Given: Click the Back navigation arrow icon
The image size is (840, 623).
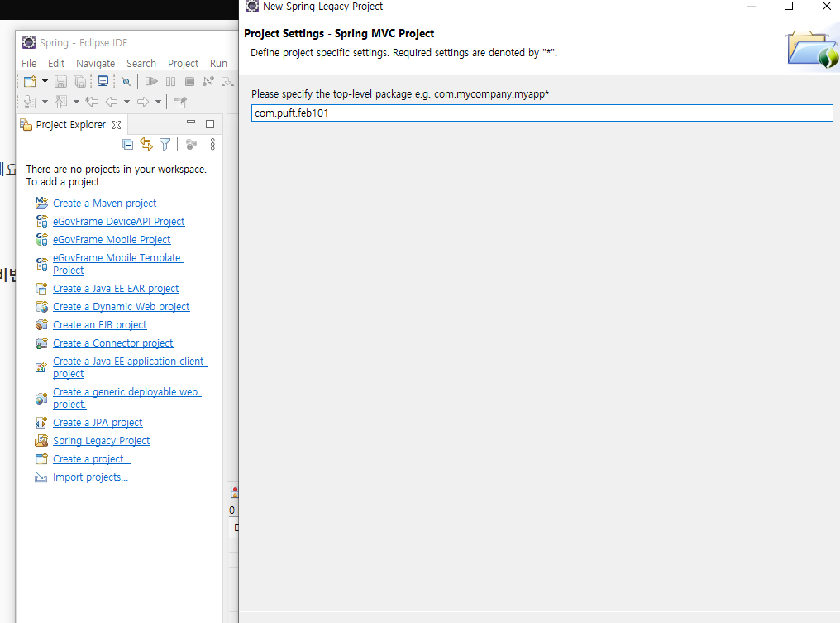Looking at the screenshot, I should 112,102.
